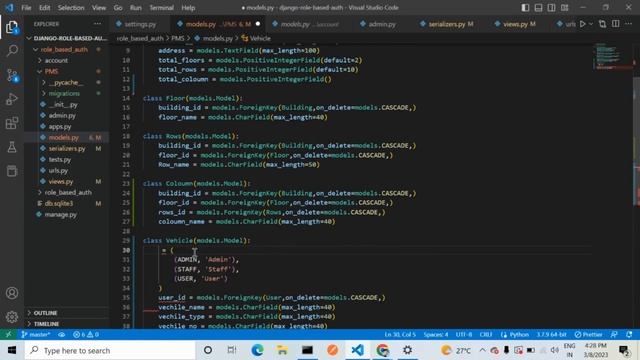This screenshot has height=360, width=640.
Task: Open the Selection menu
Action: click(x=71, y=8)
